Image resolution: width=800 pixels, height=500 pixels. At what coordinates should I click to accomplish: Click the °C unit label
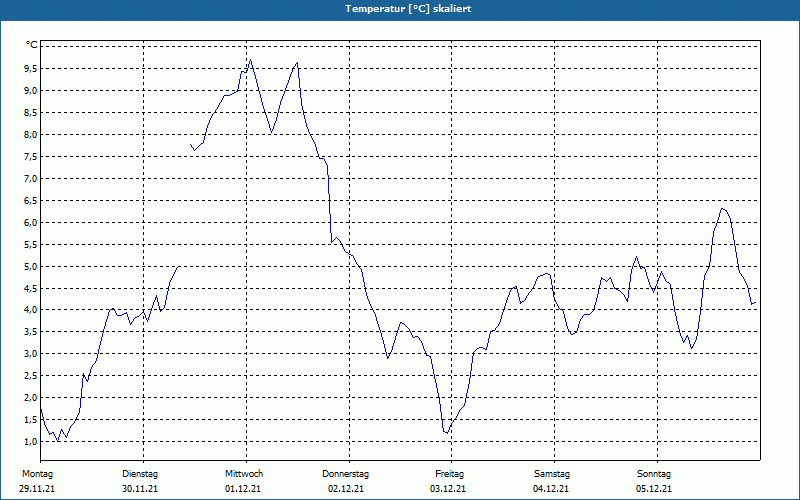32,45
